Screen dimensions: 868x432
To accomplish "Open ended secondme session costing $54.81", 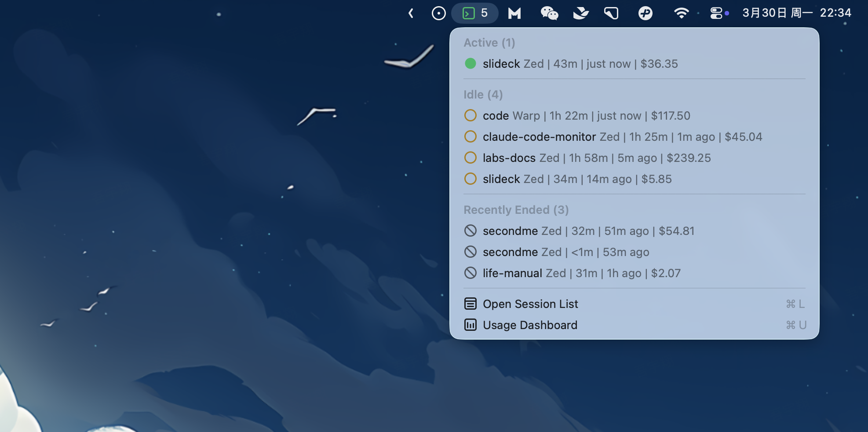I will pyautogui.click(x=588, y=231).
